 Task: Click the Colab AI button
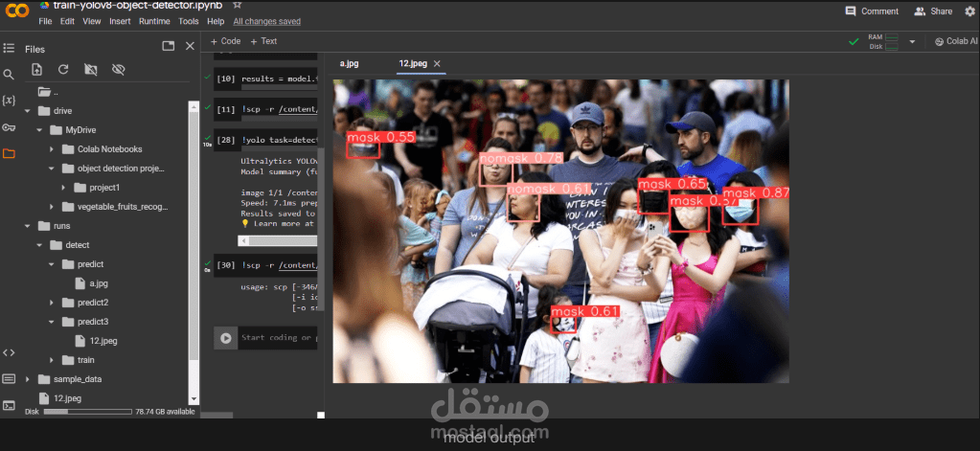click(956, 41)
